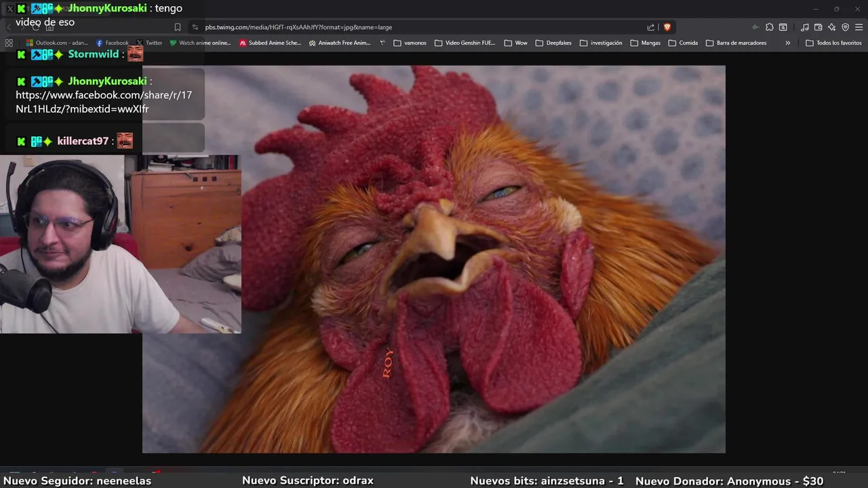Click the Nuevo Suscriptor: odrax text

click(308, 481)
